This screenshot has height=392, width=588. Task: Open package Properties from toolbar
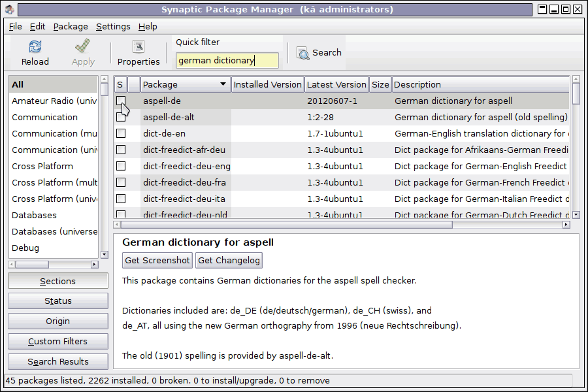(139, 53)
